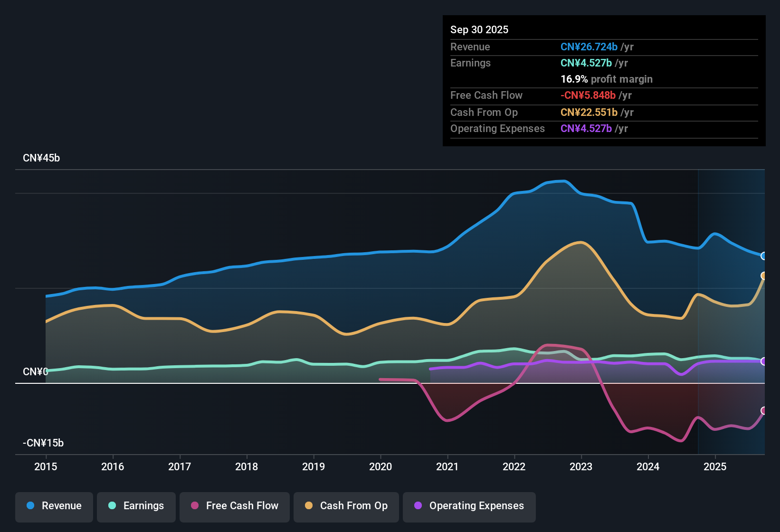Select the blue Revenue legend dot

(x=30, y=506)
